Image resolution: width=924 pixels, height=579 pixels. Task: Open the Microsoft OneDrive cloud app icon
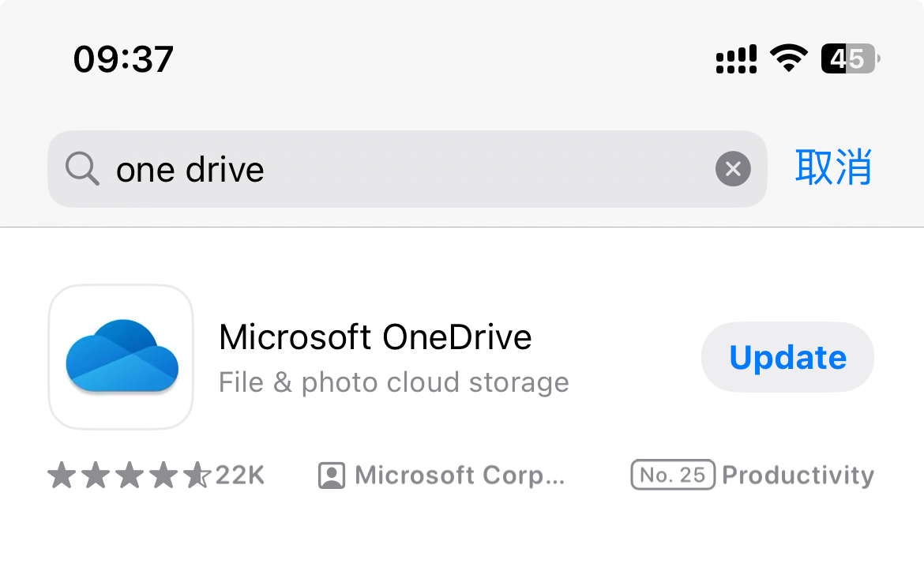[122, 357]
